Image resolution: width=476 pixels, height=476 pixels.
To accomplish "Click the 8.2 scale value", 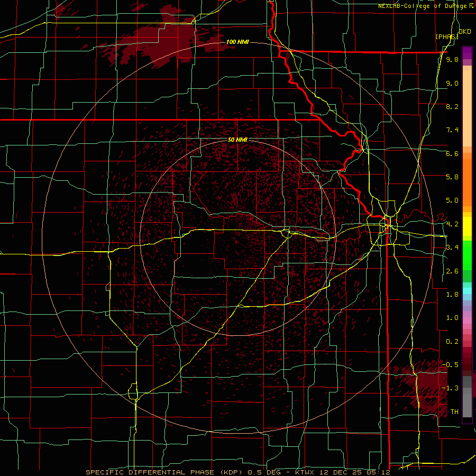I will [x=452, y=106].
